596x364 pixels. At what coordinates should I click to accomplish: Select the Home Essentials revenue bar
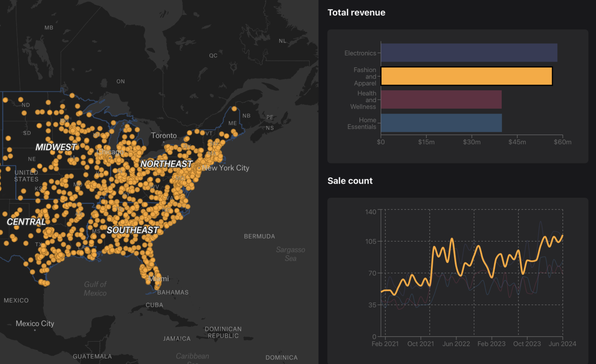coord(441,123)
